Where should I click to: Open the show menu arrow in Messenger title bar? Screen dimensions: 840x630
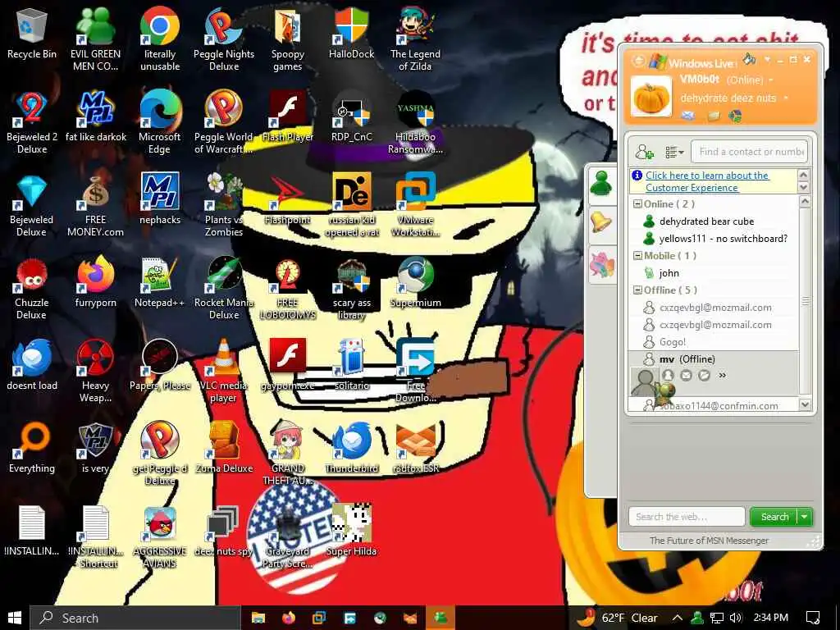(768, 59)
